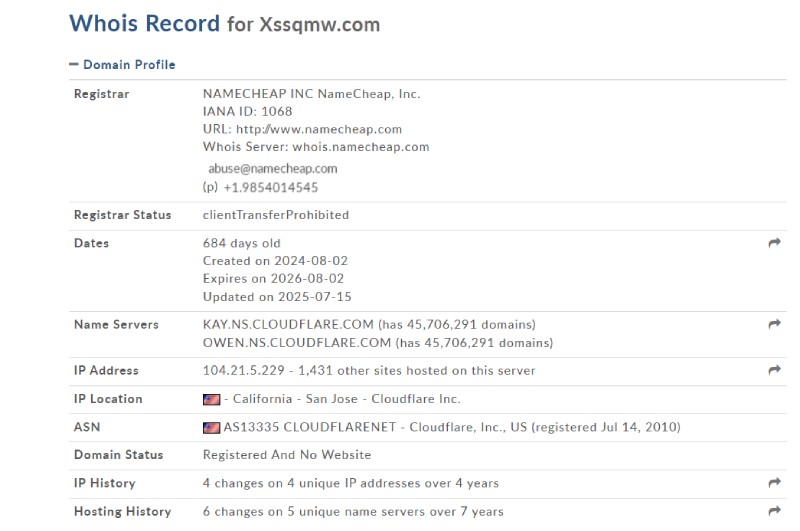Click the share arrow in Hosting History row
Screen dimensions: 800x531
(774, 511)
